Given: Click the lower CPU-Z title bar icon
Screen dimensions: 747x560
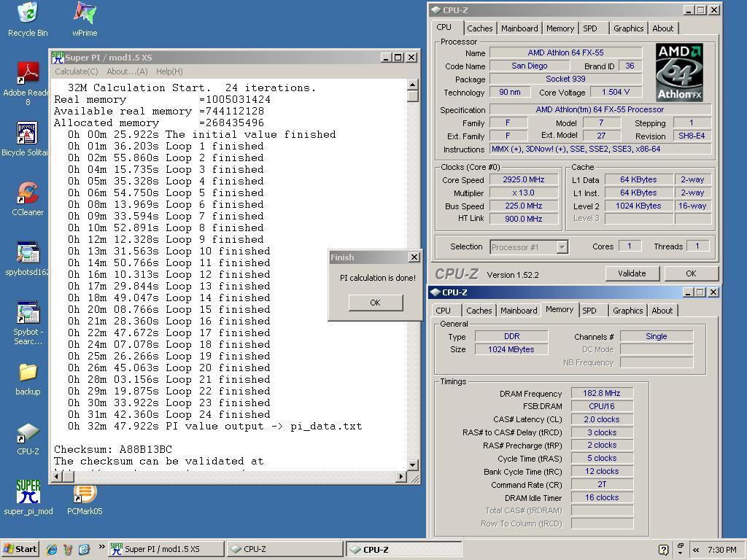Looking at the screenshot, I should click(x=435, y=292).
